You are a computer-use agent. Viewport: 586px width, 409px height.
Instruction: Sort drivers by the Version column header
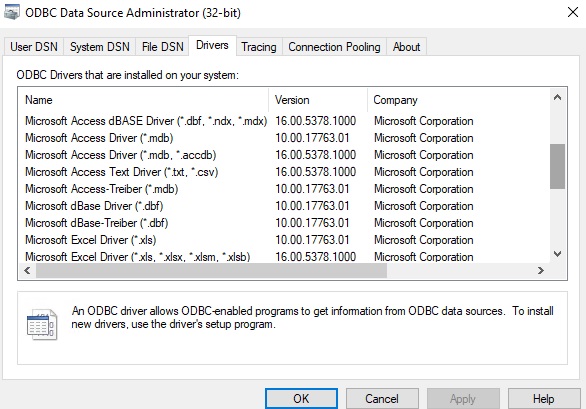pyautogui.click(x=318, y=100)
